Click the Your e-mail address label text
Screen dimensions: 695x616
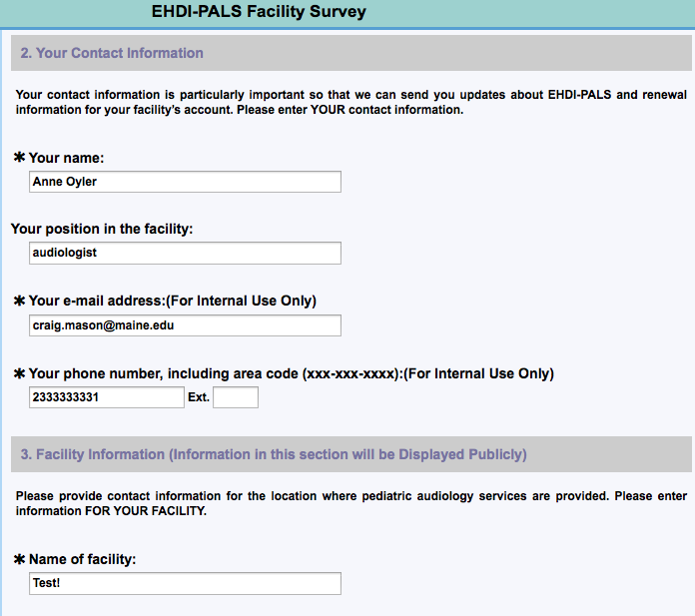(172, 301)
